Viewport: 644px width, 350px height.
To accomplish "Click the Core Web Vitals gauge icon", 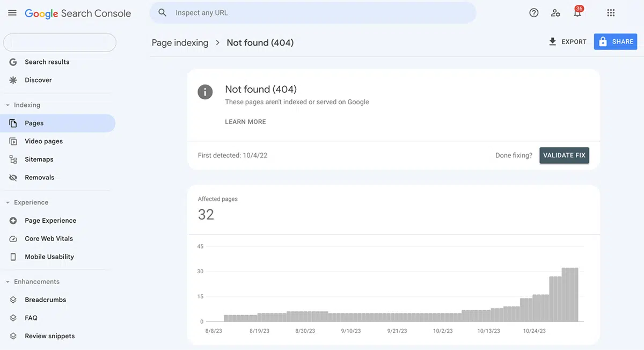I will 13,239.
